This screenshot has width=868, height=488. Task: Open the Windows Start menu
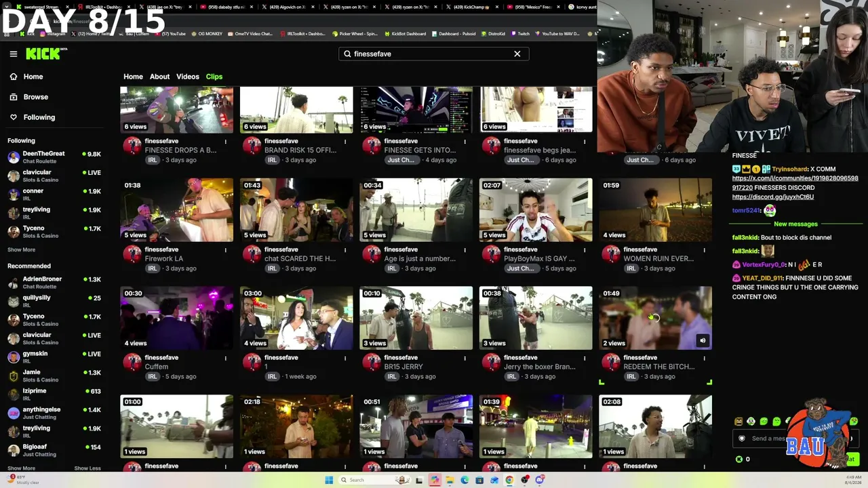329,480
